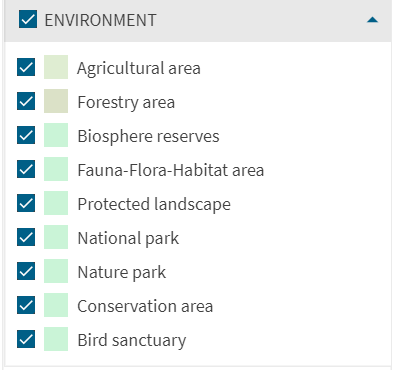395x370 pixels.
Task: Click the ENVIRONMENT header label
Action: (100, 20)
